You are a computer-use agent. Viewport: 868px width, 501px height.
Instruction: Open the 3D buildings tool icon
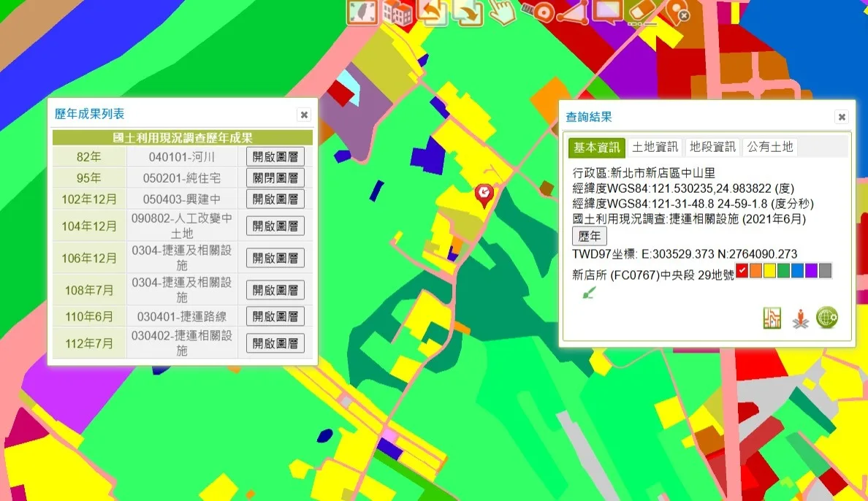pos(397,12)
